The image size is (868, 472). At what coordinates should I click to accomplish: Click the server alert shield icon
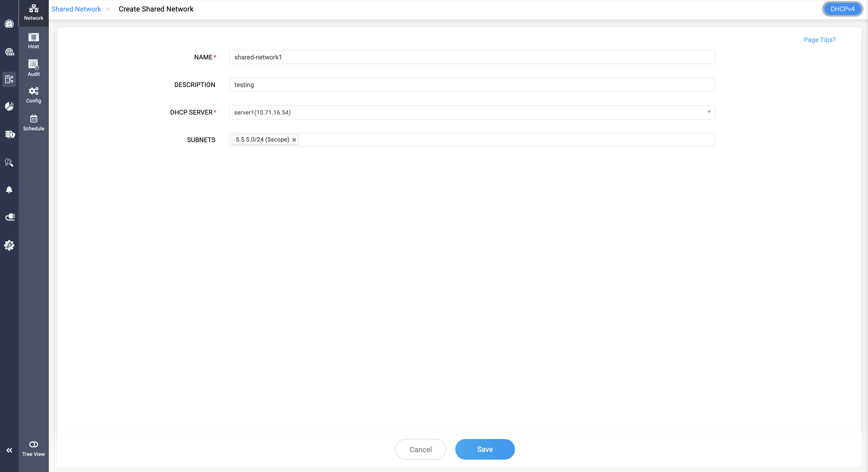coord(10,134)
